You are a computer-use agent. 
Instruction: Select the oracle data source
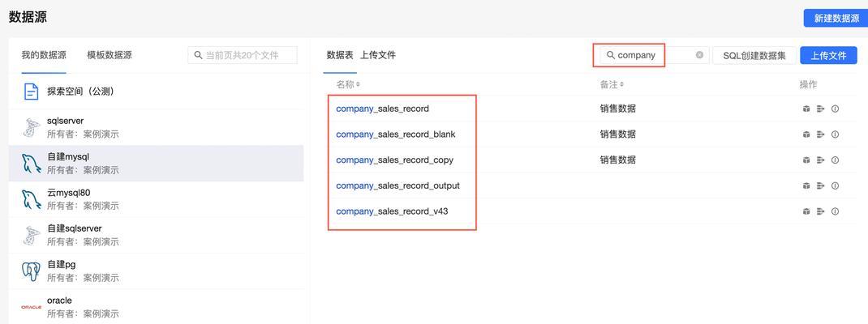pos(156,306)
